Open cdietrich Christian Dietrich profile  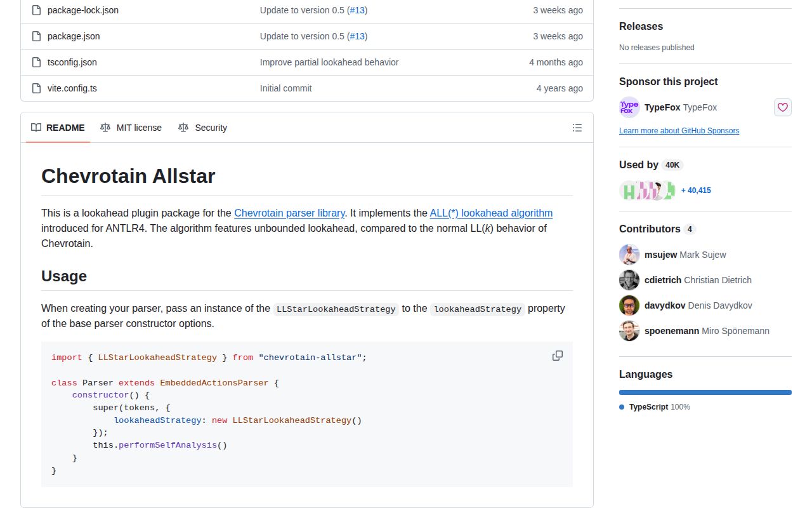[x=698, y=280]
